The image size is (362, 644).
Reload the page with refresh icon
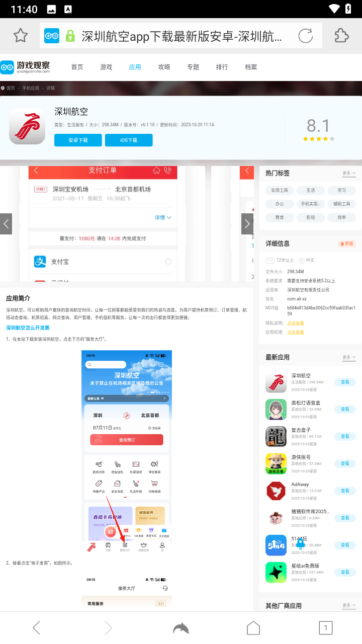(x=305, y=36)
